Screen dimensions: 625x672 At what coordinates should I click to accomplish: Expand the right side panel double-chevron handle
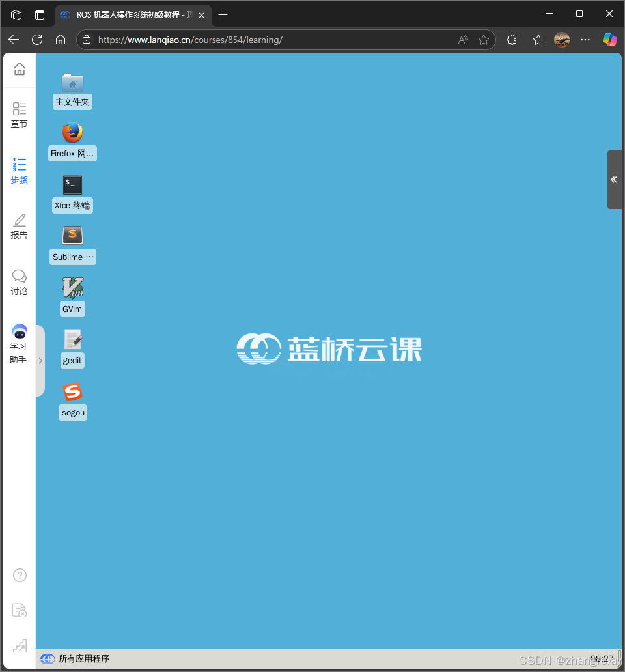[x=614, y=180]
